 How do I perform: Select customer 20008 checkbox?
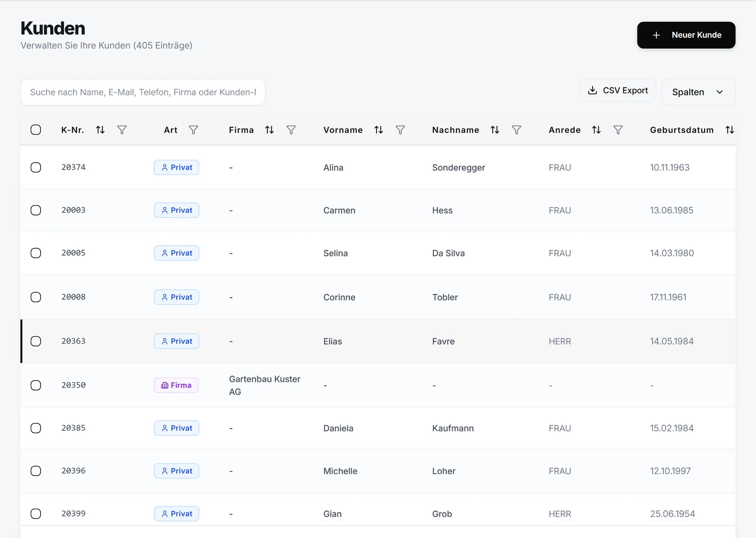click(x=36, y=297)
